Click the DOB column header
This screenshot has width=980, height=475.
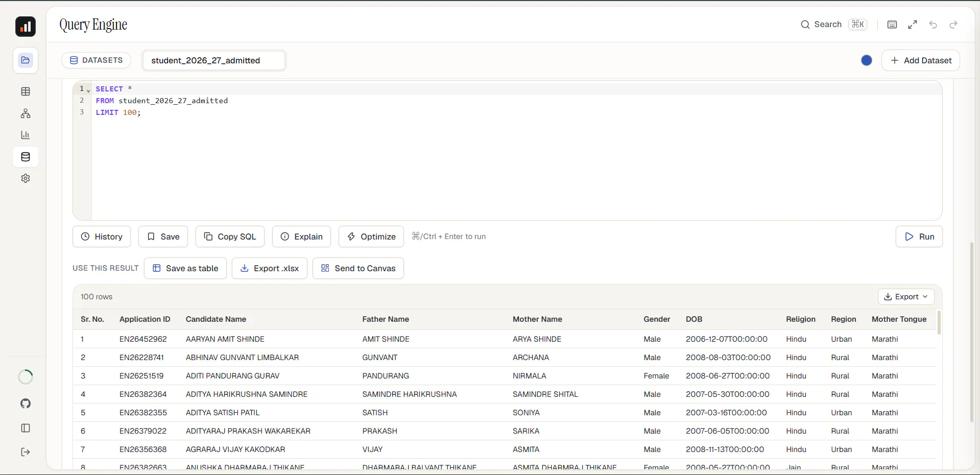[x=694, y=319]
